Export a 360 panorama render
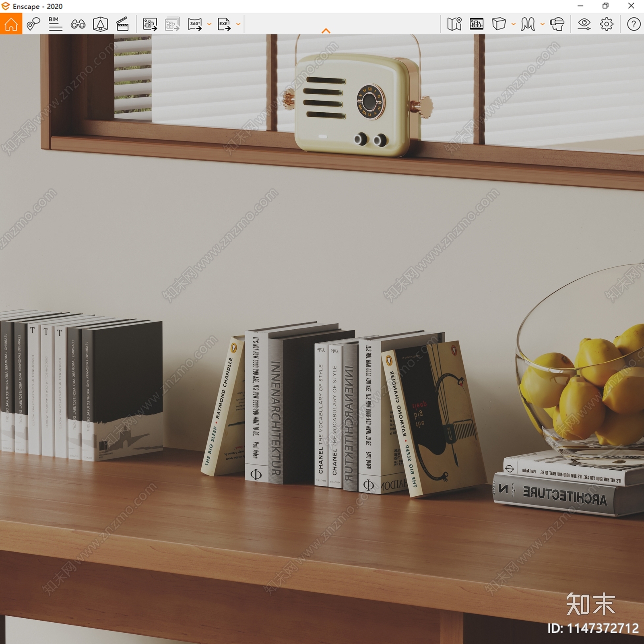The width and height of the screenshot is (644, 644). [x=195, y=24]
